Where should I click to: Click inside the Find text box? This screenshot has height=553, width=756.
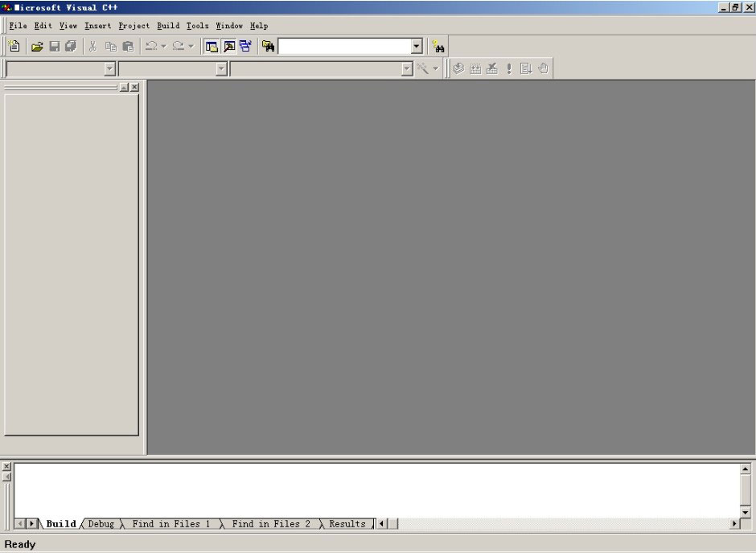(x=345, y=47)
